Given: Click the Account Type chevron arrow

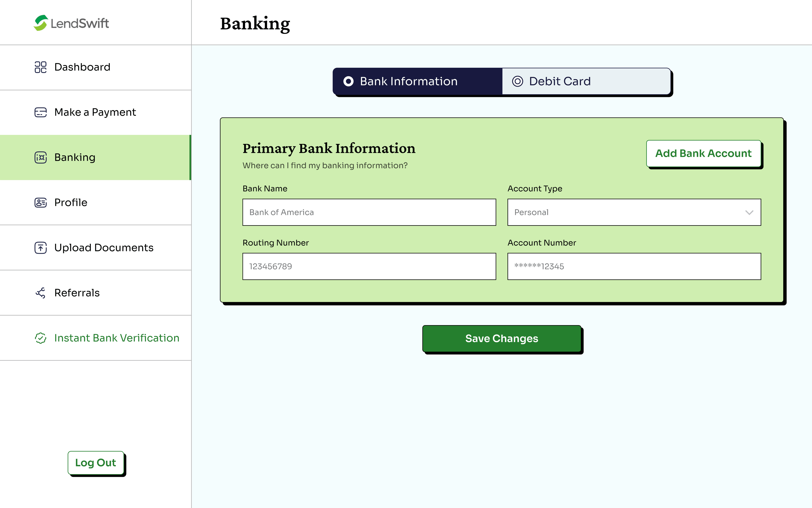Looking at the screenshot, I should click(749, 212).
